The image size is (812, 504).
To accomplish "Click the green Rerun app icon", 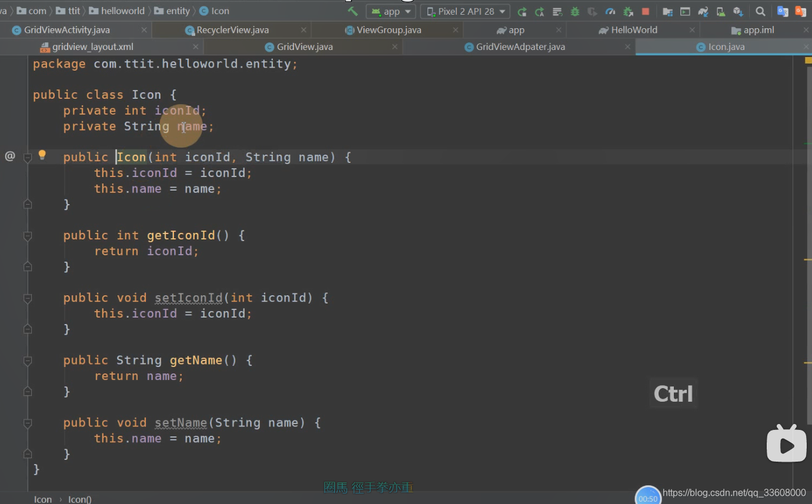I will tap(522, 11).
